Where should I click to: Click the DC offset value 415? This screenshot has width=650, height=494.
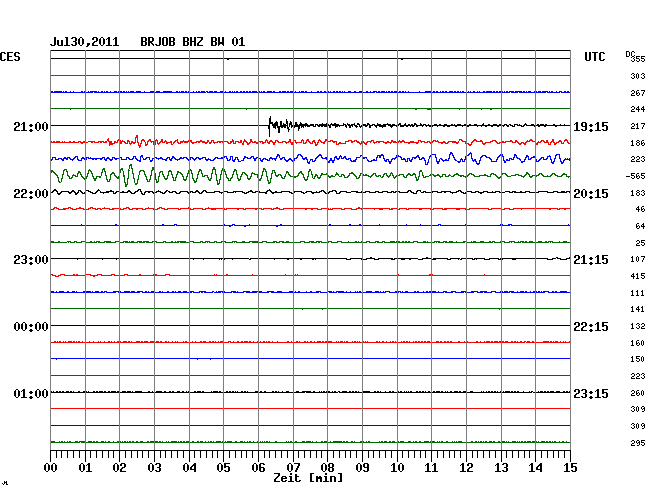pyautogui.click(x=638, y=276)
